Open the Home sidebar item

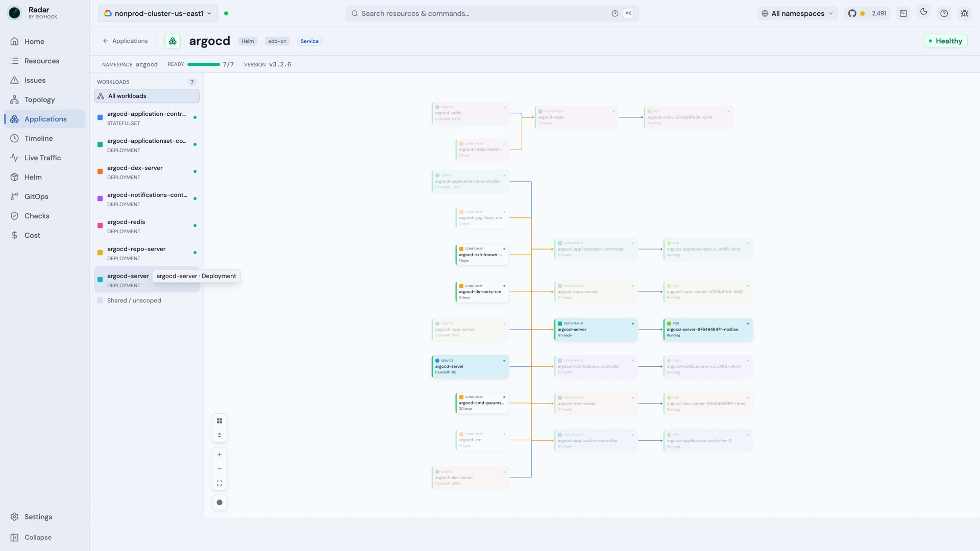point(45,41)
